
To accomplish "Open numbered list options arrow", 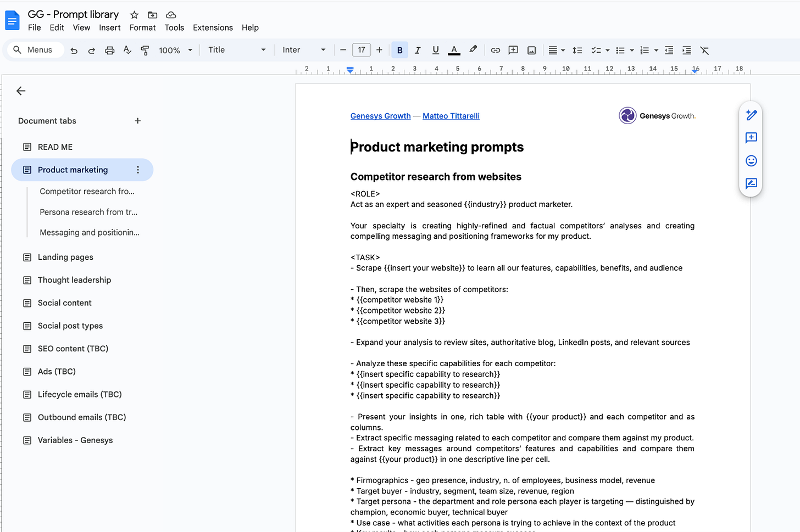I will (656, 51).
